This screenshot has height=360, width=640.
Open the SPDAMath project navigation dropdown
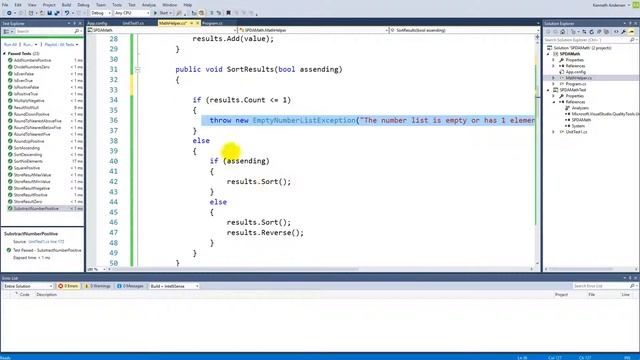click(162, 30)
